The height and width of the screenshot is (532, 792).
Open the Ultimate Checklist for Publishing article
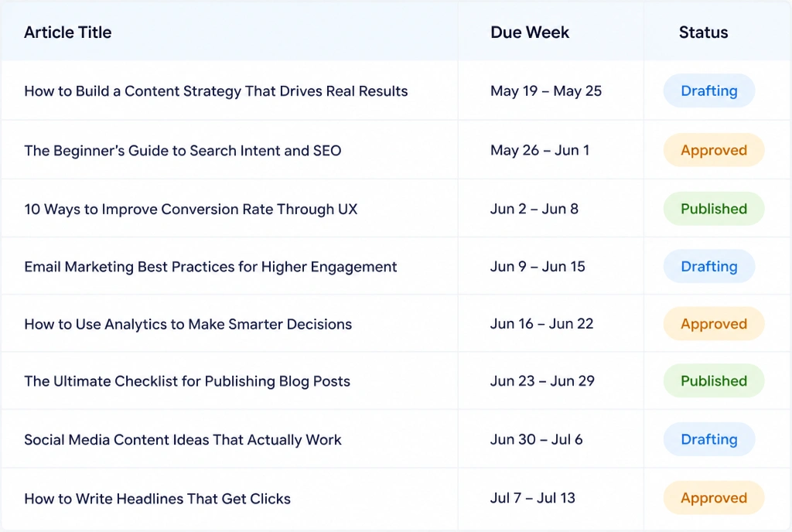(x=187, y=381)
